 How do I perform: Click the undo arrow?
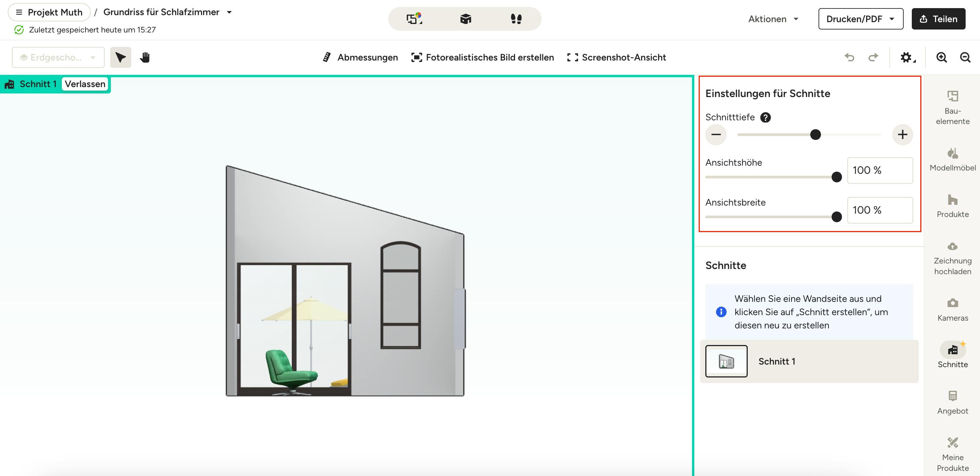click(849, 58)
